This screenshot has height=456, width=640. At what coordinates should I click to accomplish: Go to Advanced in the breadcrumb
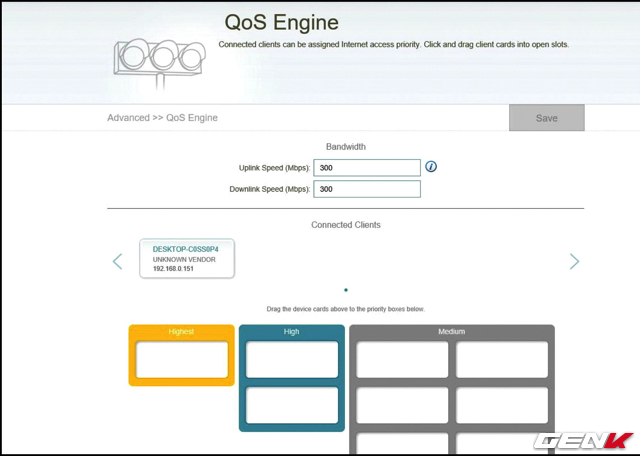click(128, 118)
